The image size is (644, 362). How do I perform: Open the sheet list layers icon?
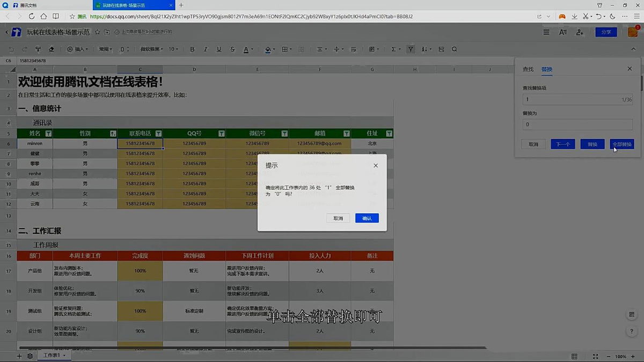30,356
